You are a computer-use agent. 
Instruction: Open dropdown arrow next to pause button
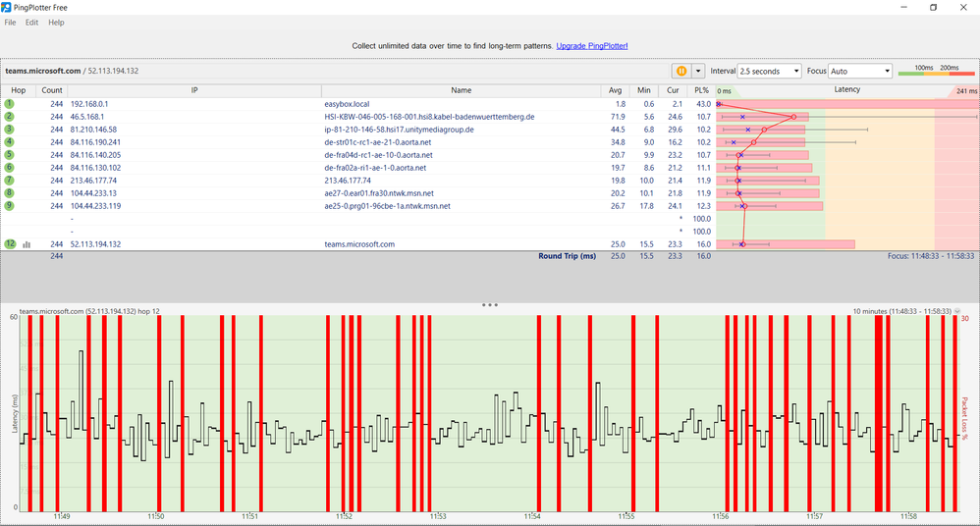(x=698, y=72)
